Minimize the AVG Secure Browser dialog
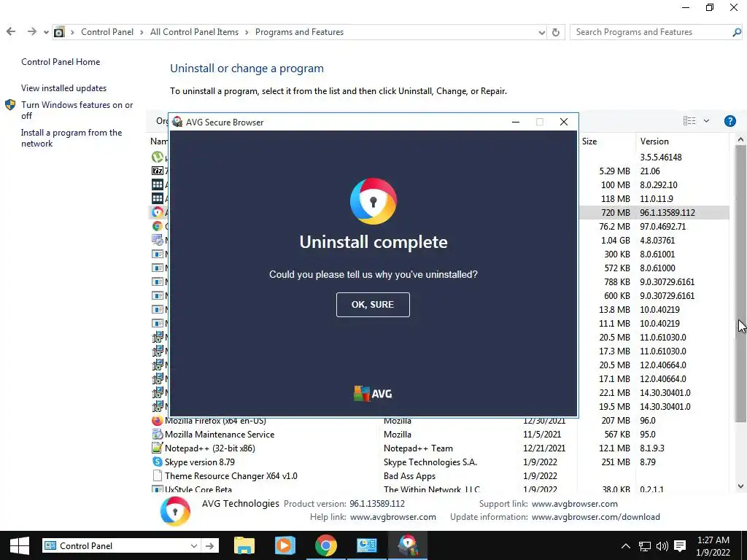This screenshot has width=747, height=560. tap(516, 122)
